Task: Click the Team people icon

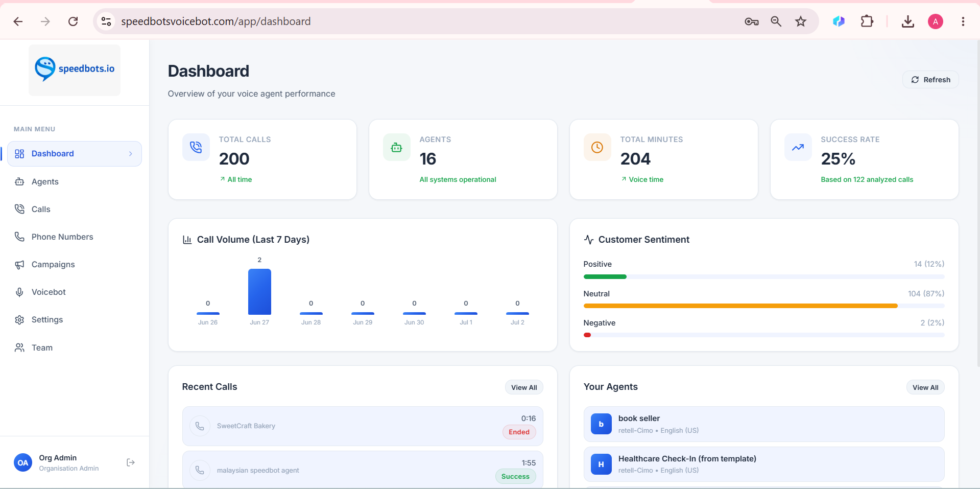Action: (19, 347)
